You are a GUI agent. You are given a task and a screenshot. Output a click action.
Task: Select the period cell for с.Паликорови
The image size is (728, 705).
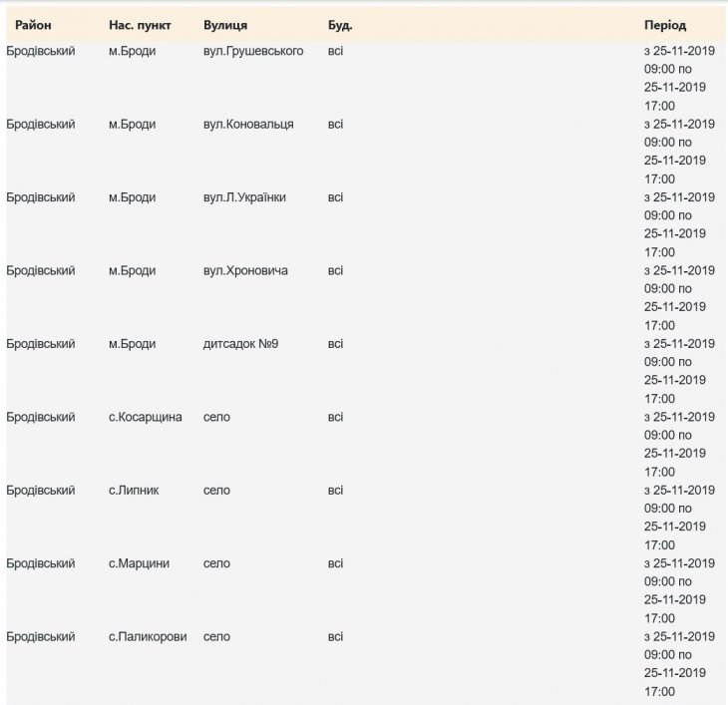pos(679,663)
